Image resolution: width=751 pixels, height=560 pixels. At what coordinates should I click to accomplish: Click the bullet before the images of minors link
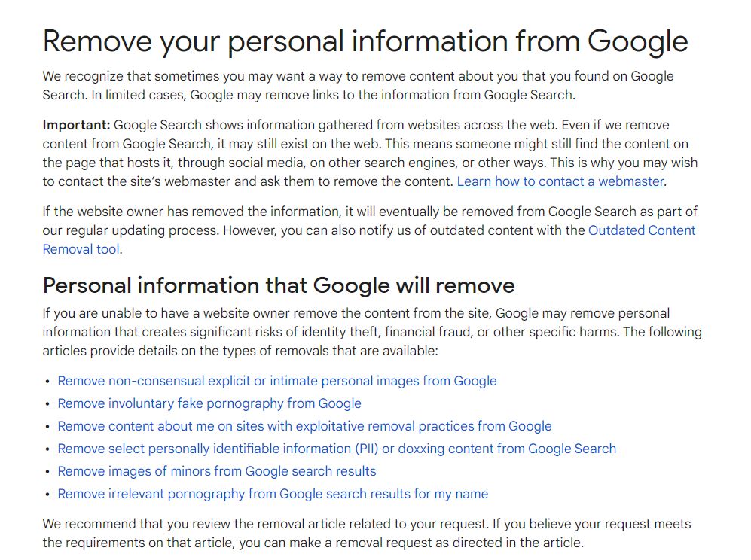pyautogui.click(x=47, y=471)
